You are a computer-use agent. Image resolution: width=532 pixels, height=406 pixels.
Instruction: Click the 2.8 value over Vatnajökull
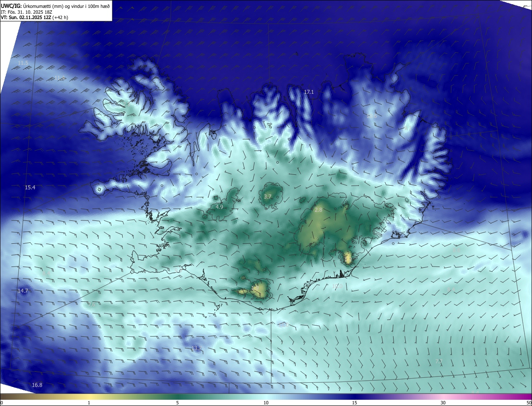coord(318,210)
